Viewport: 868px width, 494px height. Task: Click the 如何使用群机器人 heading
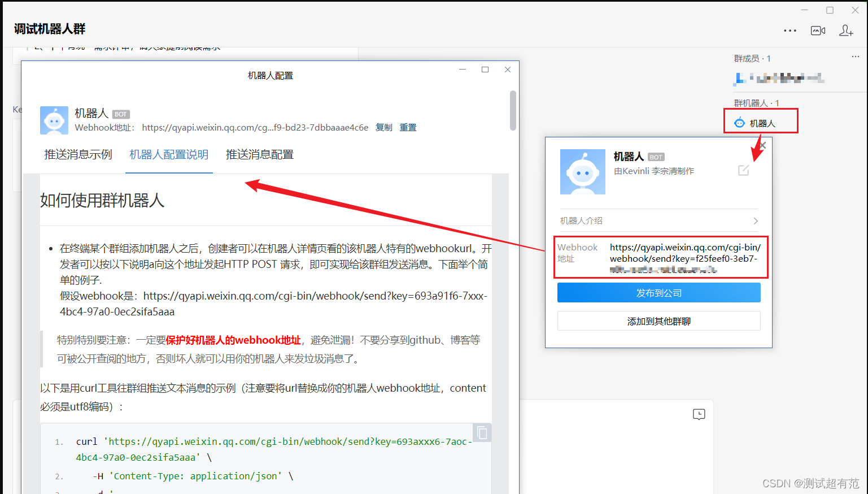tap(102, 200)
